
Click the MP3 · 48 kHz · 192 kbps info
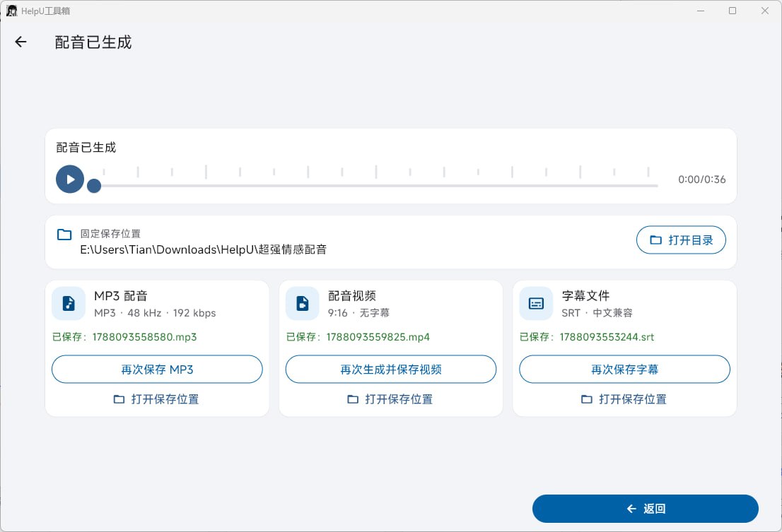pyautogui.click(x=155, y=313)
